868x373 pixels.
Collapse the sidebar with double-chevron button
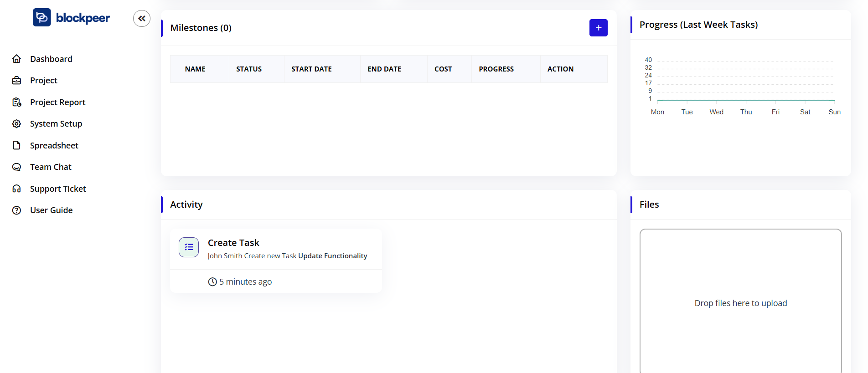(142, 19)
